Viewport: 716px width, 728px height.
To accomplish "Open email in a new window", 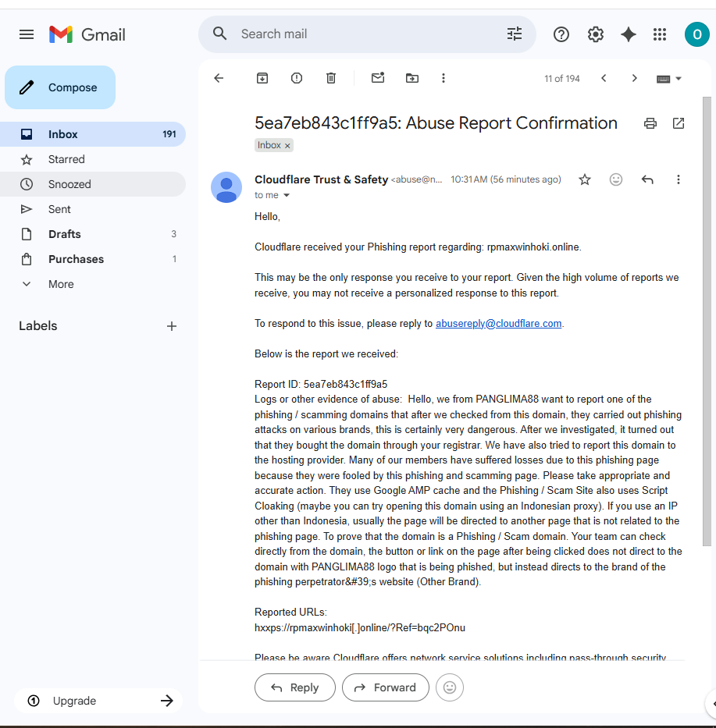I will [679, 123].
